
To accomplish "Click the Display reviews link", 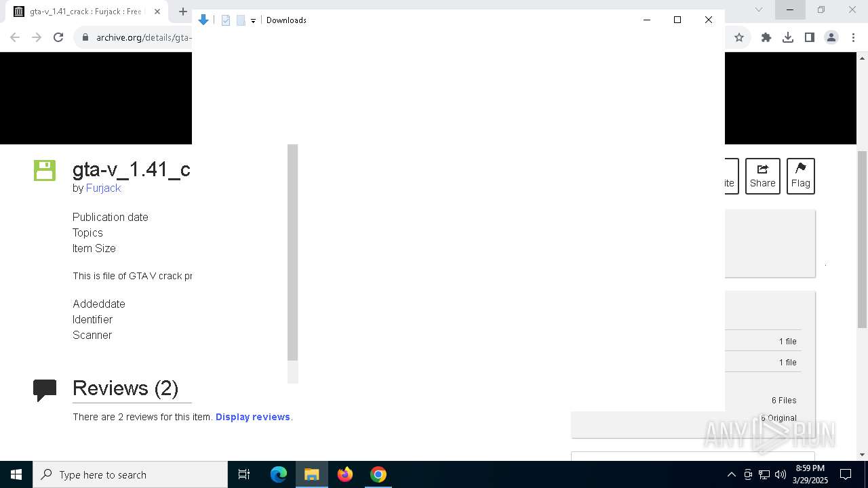I will point(253,417).
